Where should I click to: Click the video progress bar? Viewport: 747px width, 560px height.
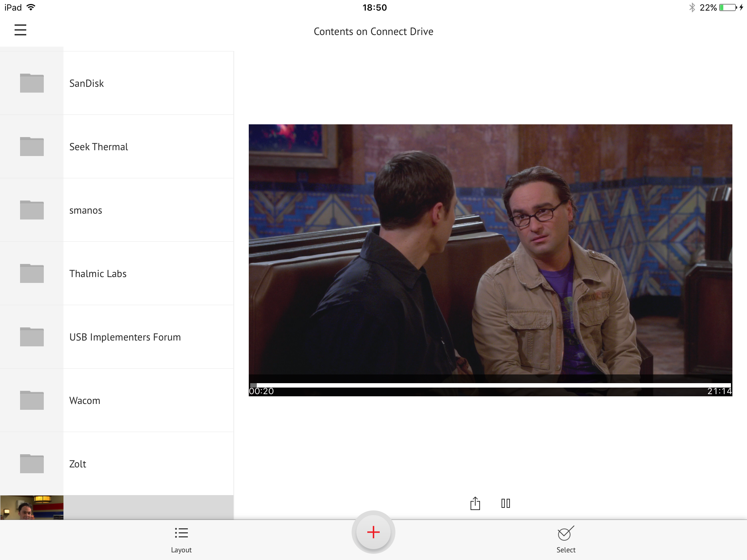490,385
